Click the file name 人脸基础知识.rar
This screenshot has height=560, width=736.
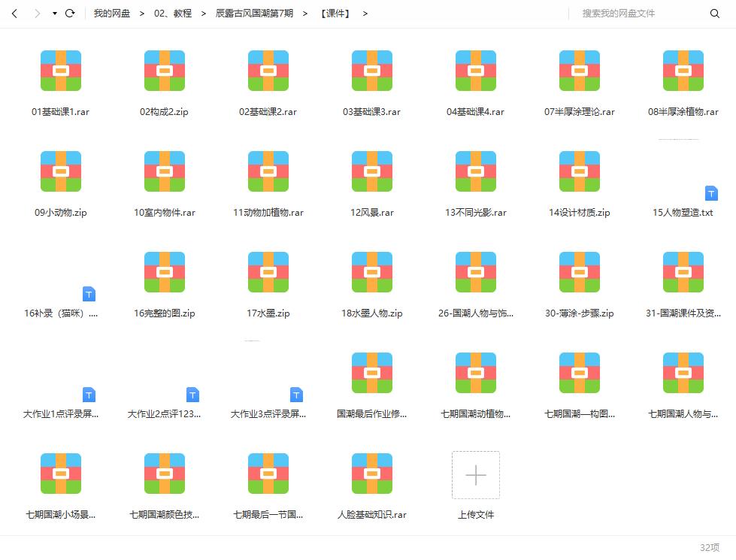[372, 514]
